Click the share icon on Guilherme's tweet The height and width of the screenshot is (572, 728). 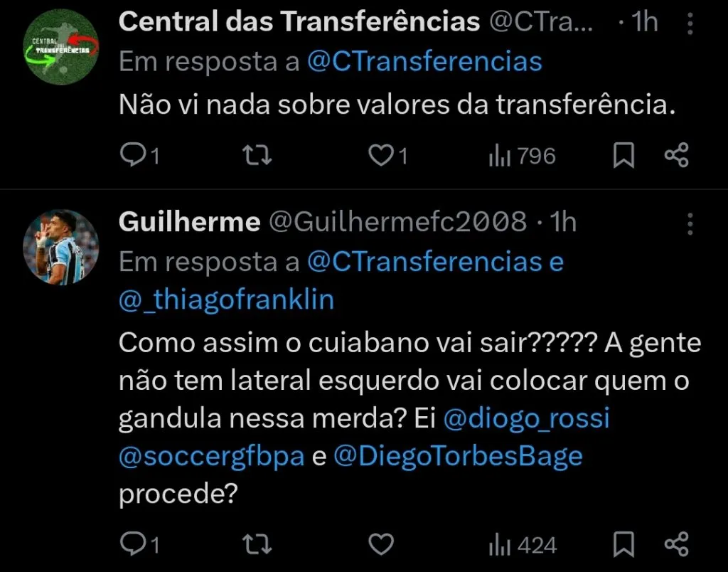(x=677, y=544)
